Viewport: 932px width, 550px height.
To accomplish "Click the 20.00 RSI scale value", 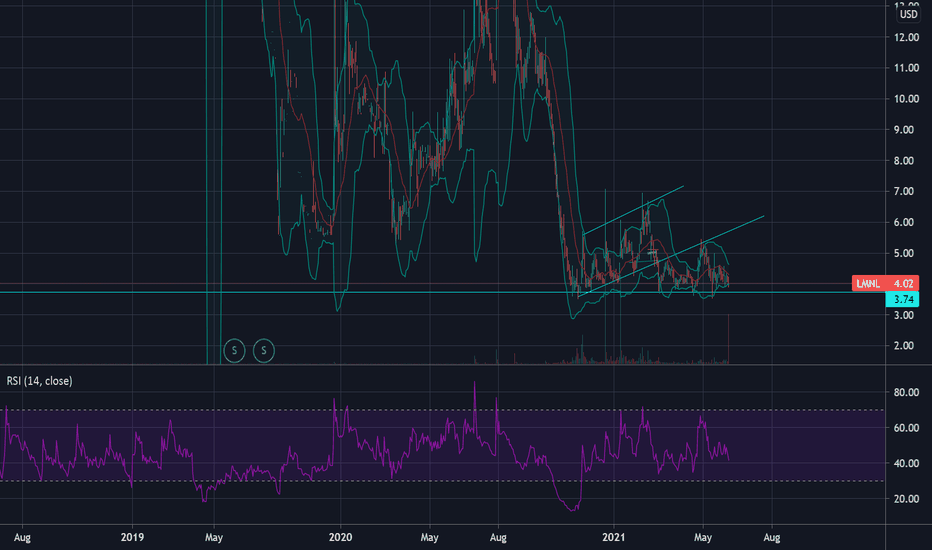I will [906, 499].
